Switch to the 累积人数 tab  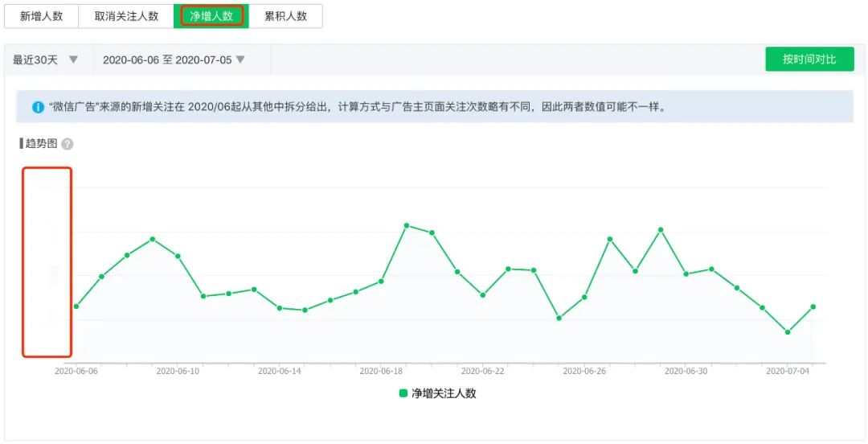pos(285,16)
